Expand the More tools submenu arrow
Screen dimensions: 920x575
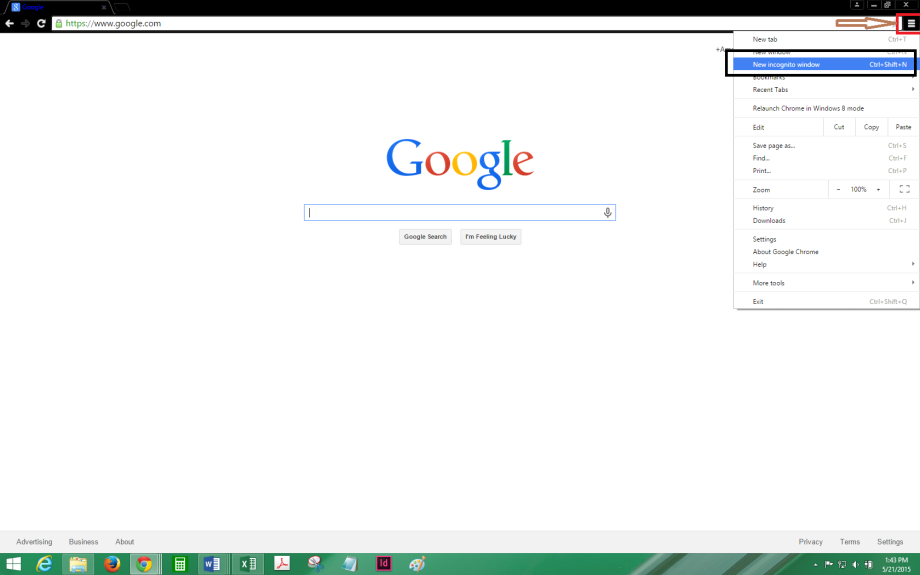pos(912,282)
